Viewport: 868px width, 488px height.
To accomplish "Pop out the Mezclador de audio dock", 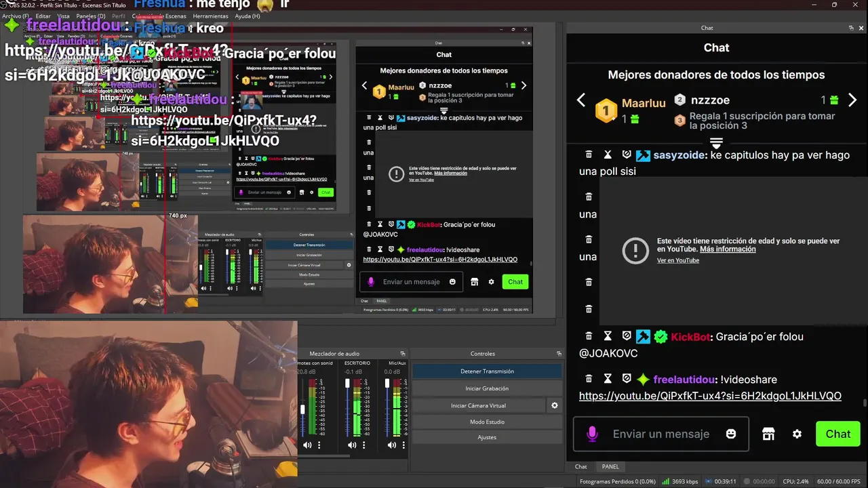I will click(402, 354).
